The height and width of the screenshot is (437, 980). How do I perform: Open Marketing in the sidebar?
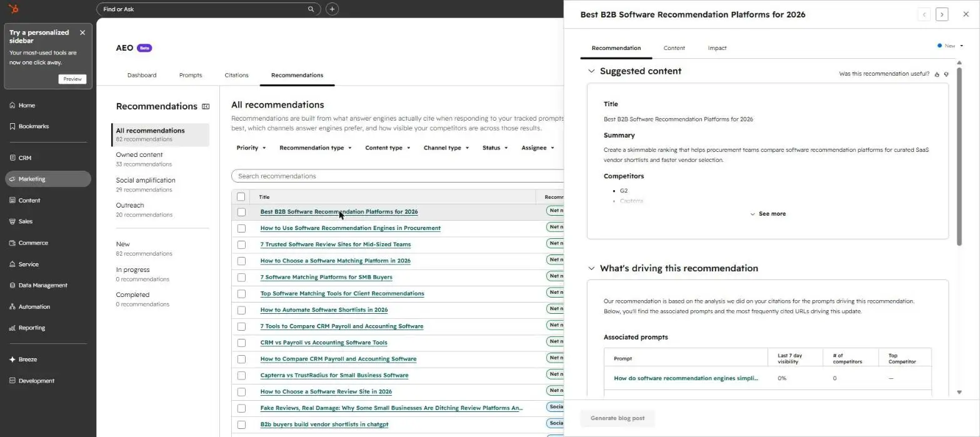click(48, 179)
